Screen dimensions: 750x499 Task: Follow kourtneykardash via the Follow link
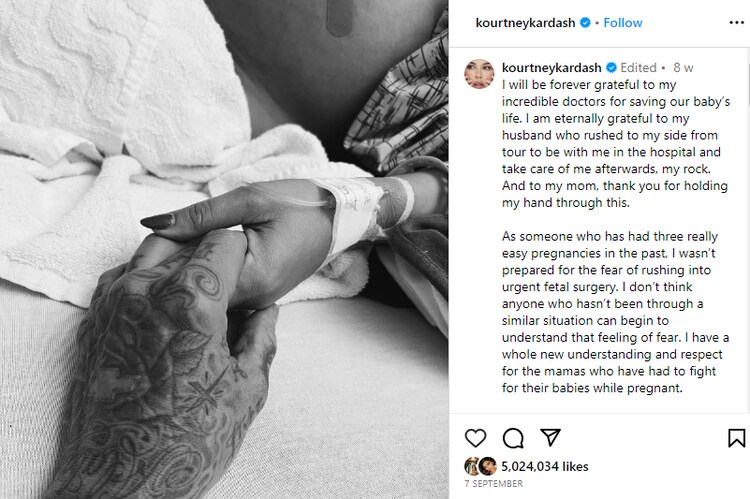[623, 22]
